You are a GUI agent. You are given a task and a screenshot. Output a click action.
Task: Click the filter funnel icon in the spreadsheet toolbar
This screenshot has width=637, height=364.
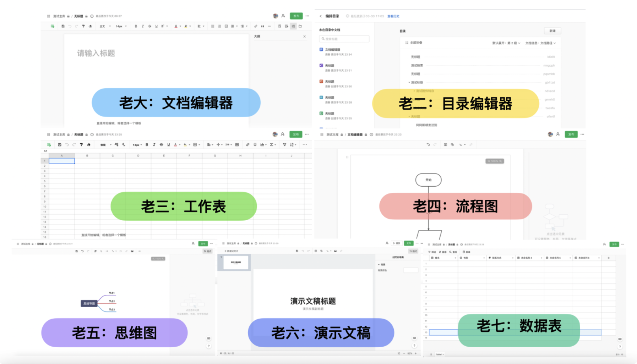click(x=284, y=145)
